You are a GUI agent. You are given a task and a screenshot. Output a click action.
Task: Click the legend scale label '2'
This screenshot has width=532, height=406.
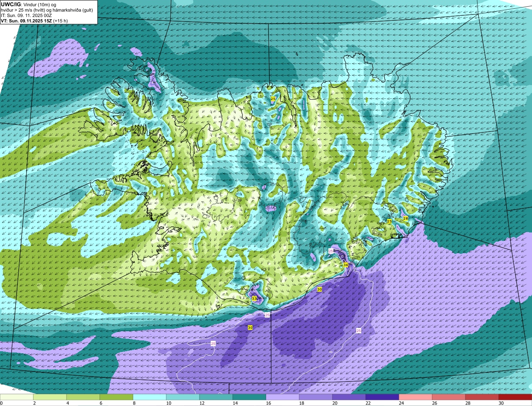[34, 403]
